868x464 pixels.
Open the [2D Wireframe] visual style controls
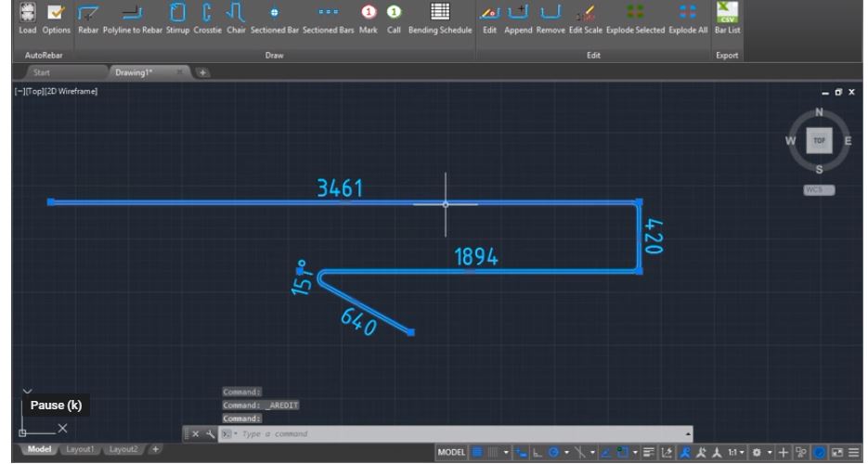tap(71, 91)
